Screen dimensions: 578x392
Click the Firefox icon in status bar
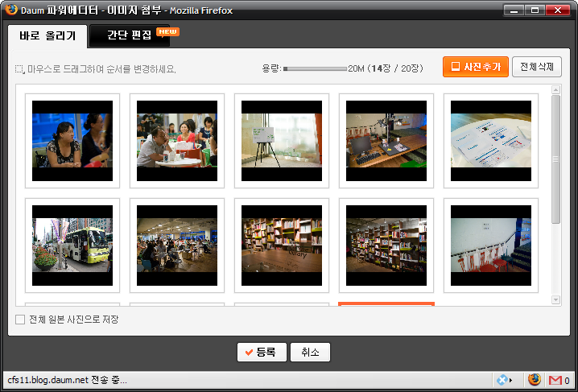tap(535, 379)
